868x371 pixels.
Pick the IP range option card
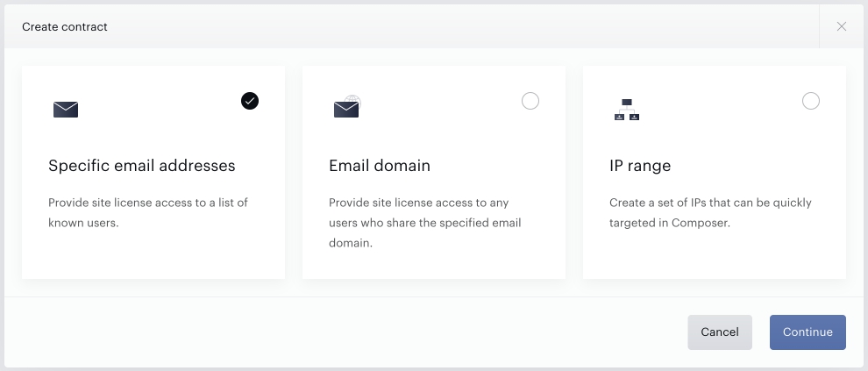pyautogui.click(x=714, y=172)
